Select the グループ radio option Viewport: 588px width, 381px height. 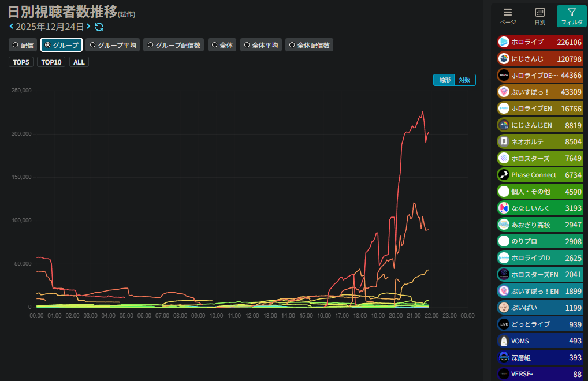coord(61,45)
